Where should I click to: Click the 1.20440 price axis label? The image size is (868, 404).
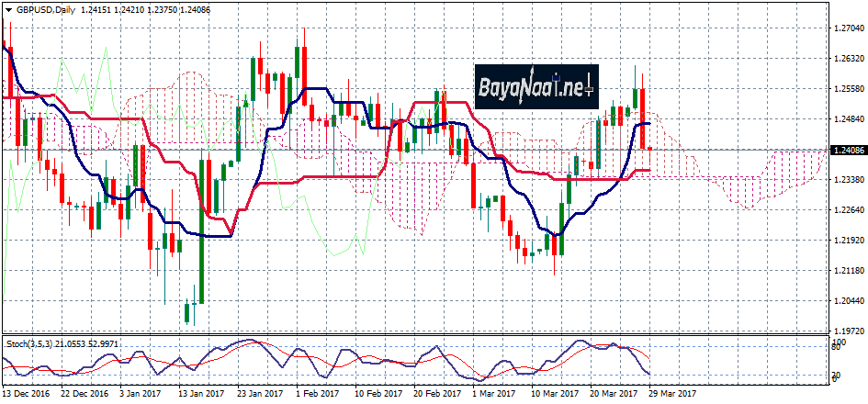[848, 301]
